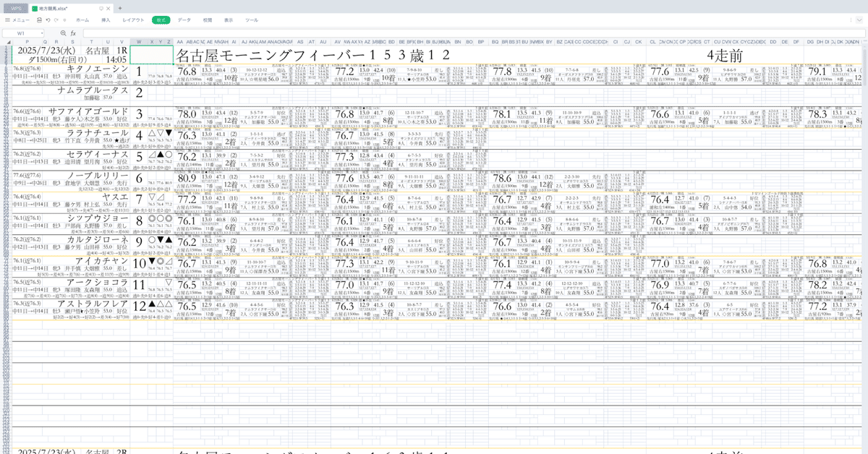Click the redo arrow icon
This screenshot has height=454, width=868.
click(56, 20)
